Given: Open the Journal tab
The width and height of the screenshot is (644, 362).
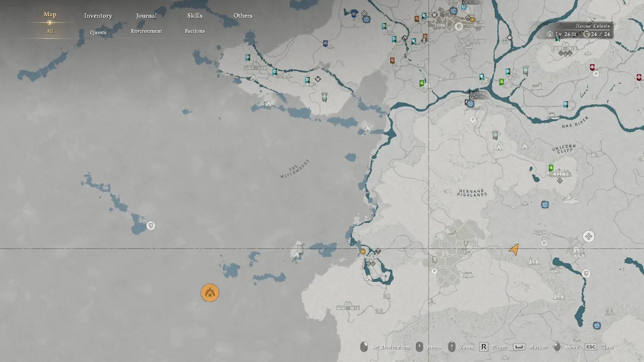Looking at the screenshot, I should tap(146, 16).
